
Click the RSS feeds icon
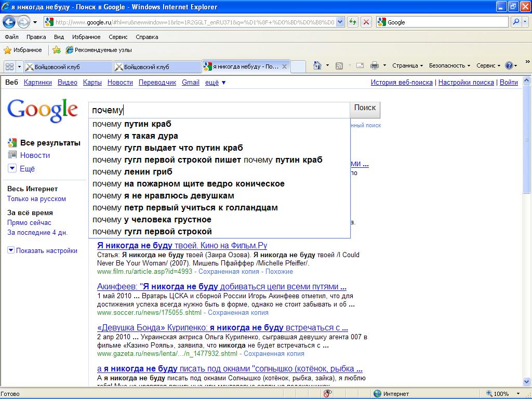pyautogui.click(x=339, y=66)
